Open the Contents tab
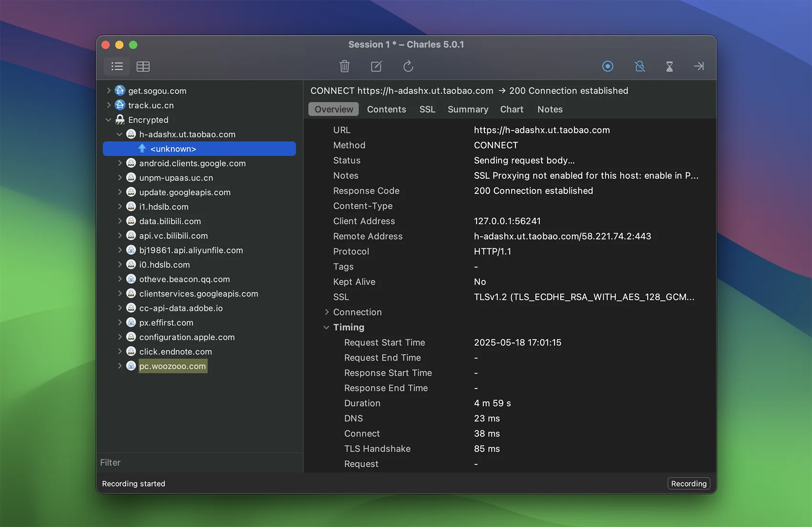812x527 pixels. point(386,109)
